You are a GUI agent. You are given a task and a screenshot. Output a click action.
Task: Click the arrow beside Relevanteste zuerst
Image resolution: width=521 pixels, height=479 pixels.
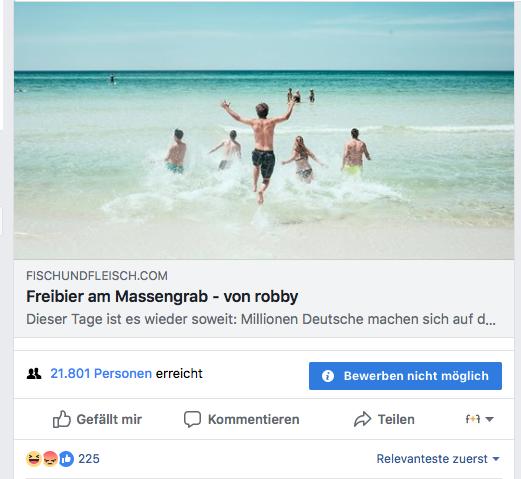click(x=496, y=459)
